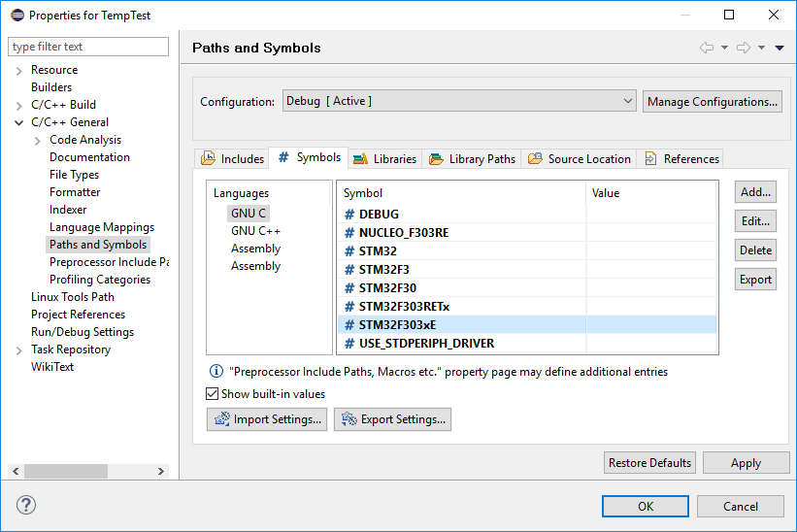Click the help question mark icon
The image size is (797, 532).
tap(26, 506)
